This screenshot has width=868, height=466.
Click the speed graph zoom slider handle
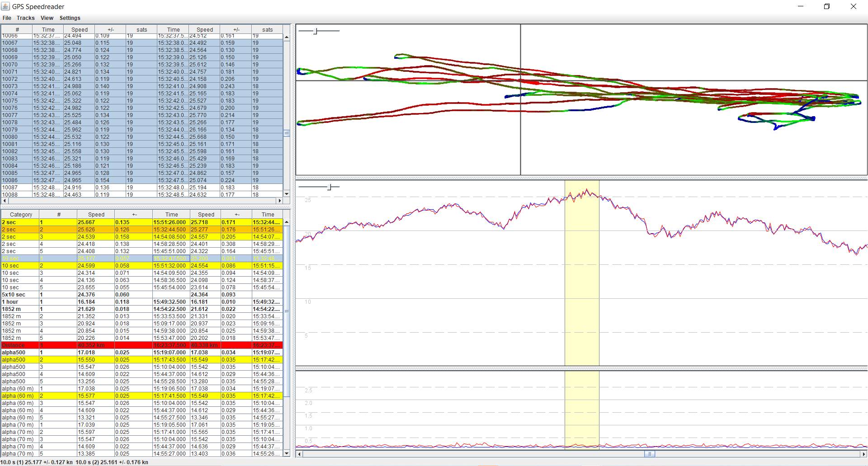(x=330, y=187)
